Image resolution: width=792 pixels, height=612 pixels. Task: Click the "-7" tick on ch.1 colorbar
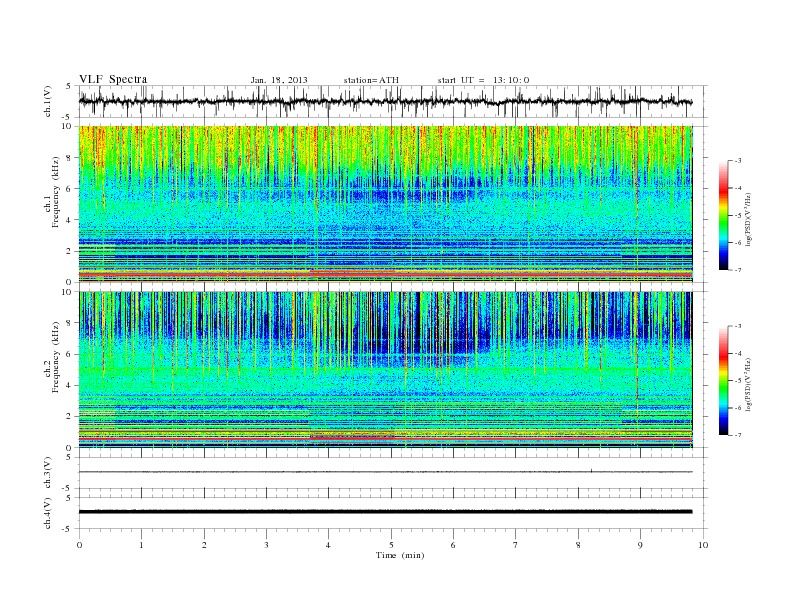pyautogui.click(x=738, y=270)
